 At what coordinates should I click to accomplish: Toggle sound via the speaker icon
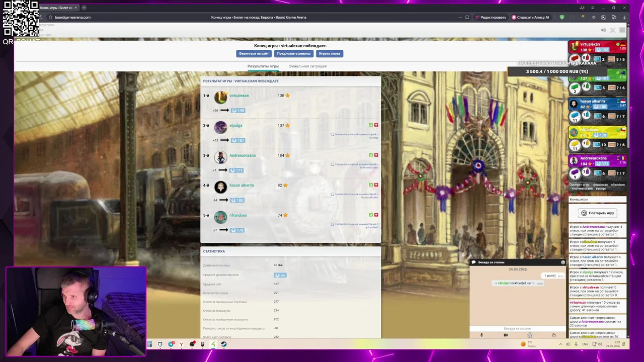tap(603, 30)
